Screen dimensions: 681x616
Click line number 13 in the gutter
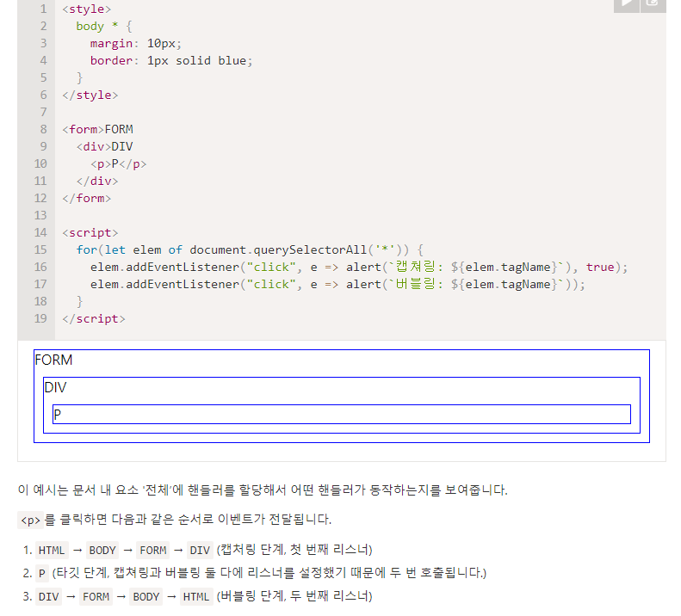coord(40,215)
